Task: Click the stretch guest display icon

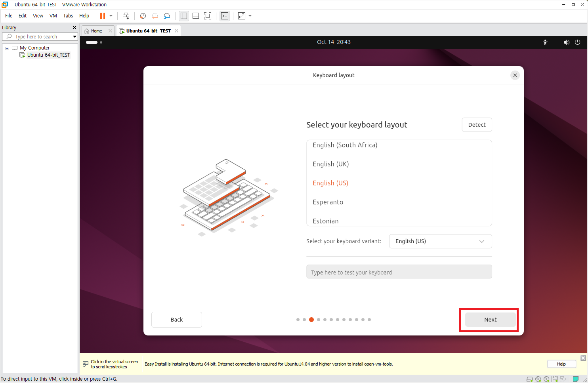Action: click(242, 16)
